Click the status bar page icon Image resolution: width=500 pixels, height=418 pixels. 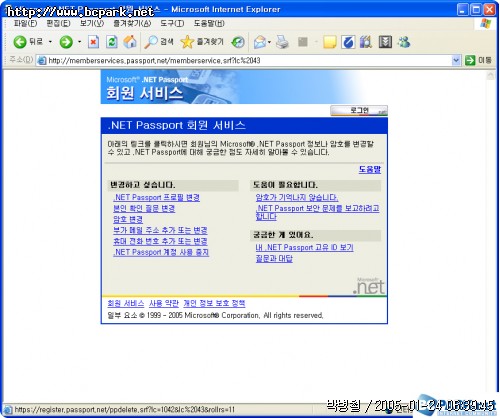8,409
